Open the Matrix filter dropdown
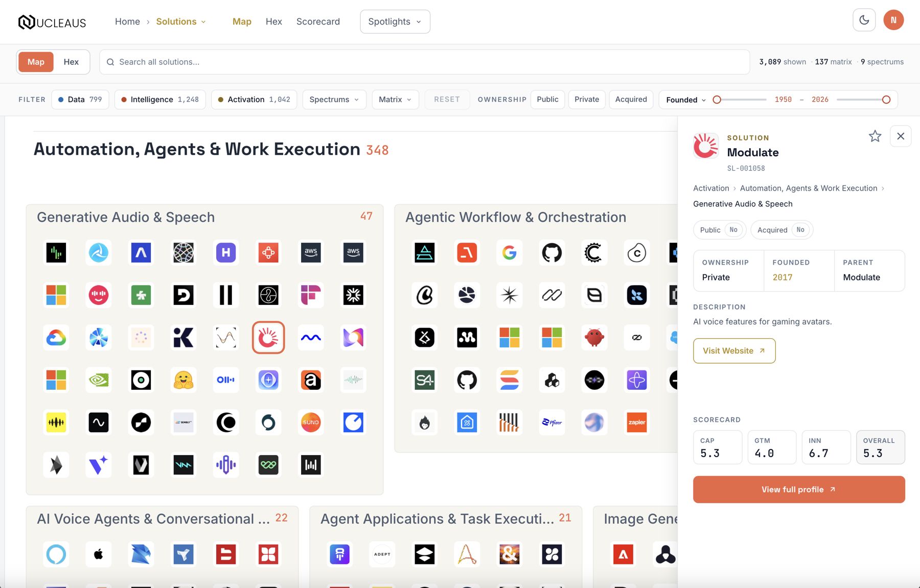Screen dimensions: 920x588 coord(395,100)
